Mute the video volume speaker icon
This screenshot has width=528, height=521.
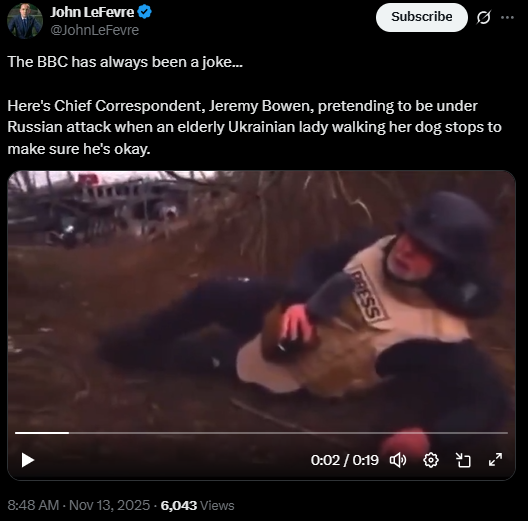click(398, 460)
